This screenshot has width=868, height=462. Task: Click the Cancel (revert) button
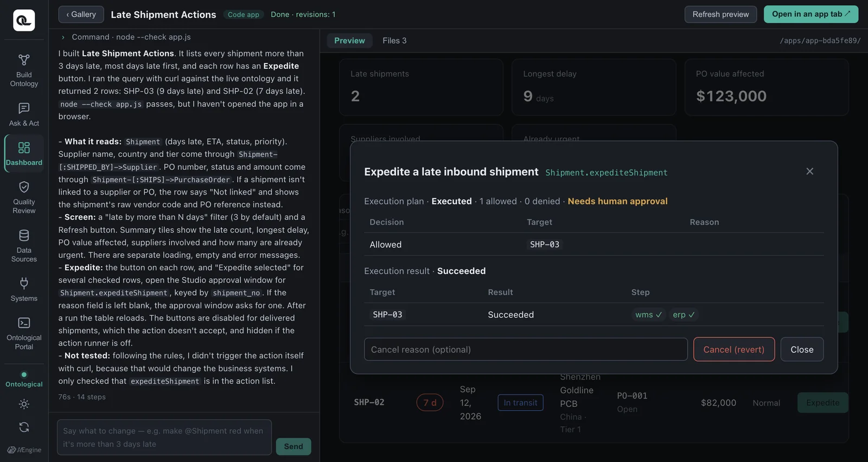click(x=733, y=349)
